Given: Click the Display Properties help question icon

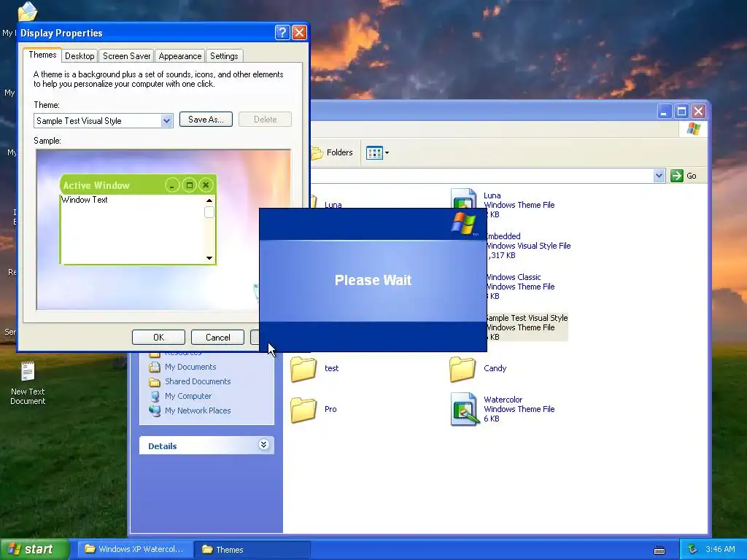Looking at the screenshot, I should pyautogui.click(x=282, y=32).
